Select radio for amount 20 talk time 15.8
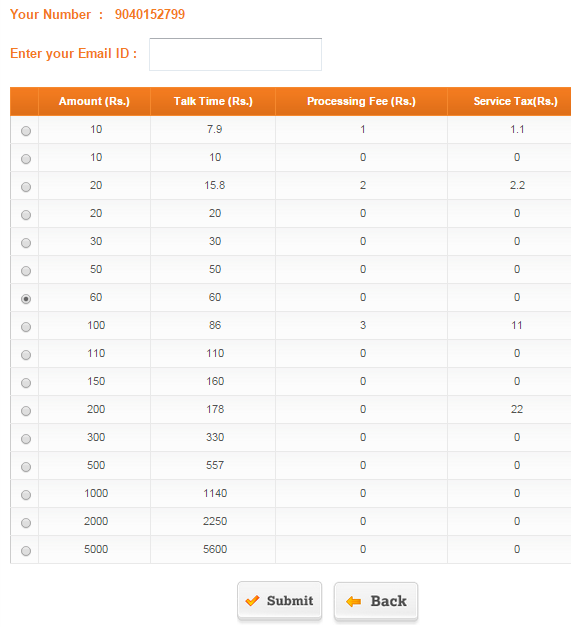Screen dimensions: 571x627 point(26,187)
